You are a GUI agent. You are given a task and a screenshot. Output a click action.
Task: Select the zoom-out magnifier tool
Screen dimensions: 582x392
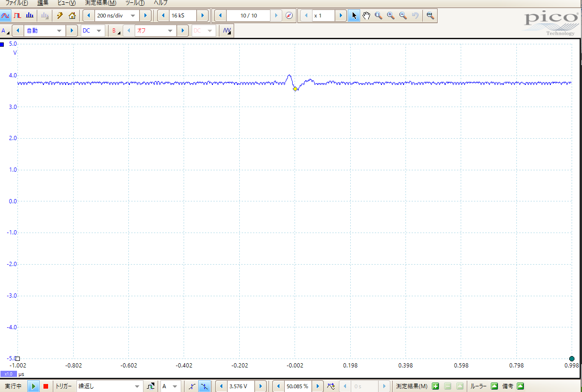click(403, 16)
